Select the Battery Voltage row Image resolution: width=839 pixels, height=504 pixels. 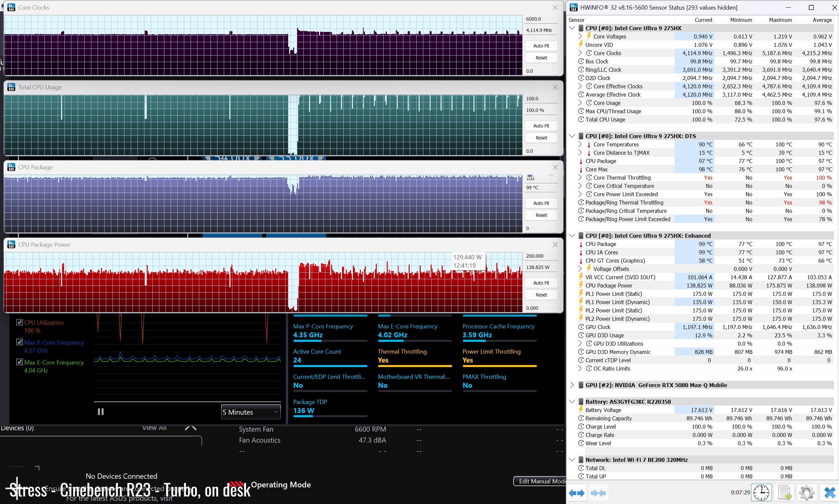(x=701, y=410)
